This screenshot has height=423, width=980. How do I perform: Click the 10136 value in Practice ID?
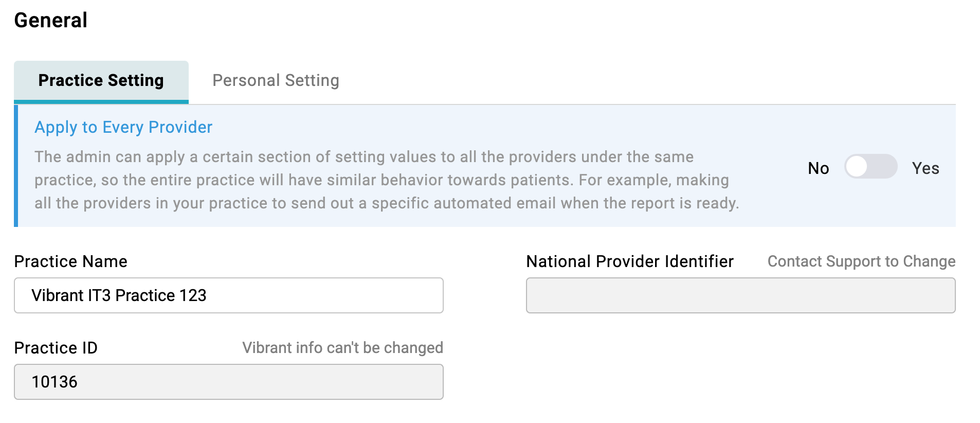(x=55, y=382)
